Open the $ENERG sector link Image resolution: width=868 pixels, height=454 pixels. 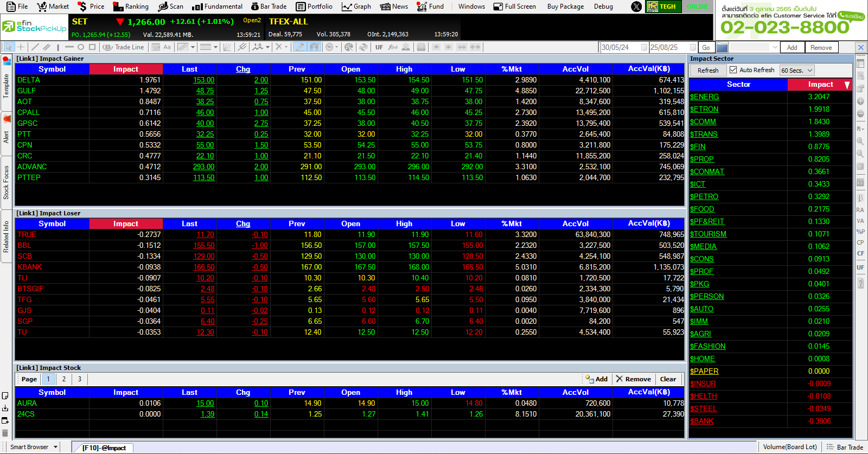click(x=704, y=97)
